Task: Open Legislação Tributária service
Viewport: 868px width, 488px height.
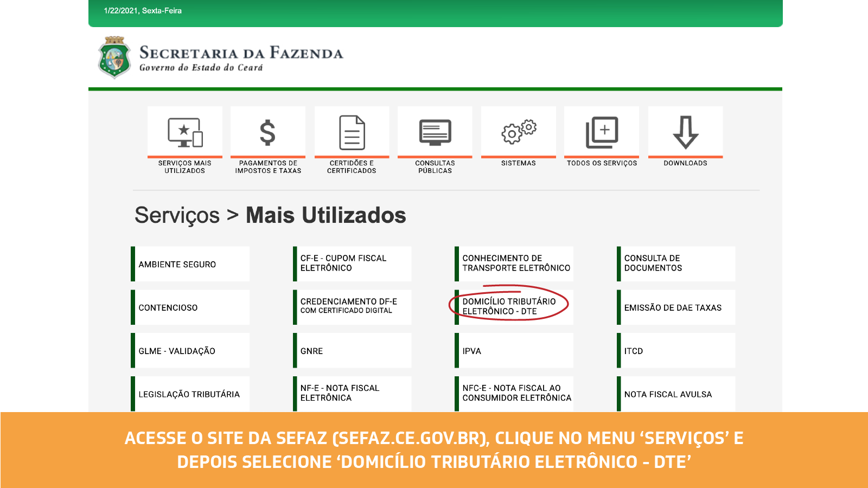Action: coord(190,394)
